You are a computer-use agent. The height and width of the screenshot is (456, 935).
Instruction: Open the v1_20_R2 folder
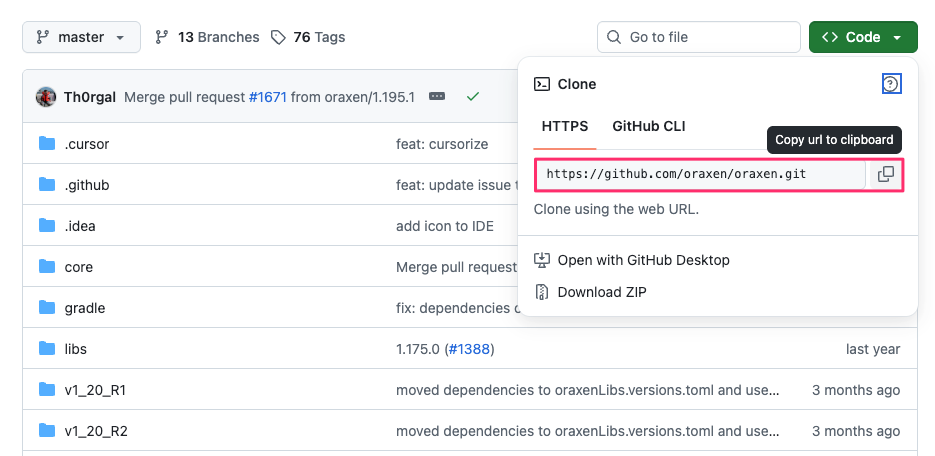pos(96,431)
